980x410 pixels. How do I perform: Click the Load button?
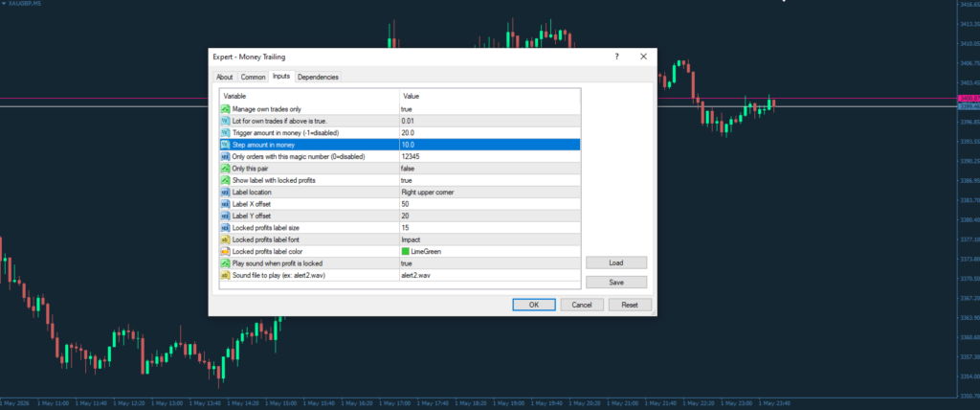616,262
